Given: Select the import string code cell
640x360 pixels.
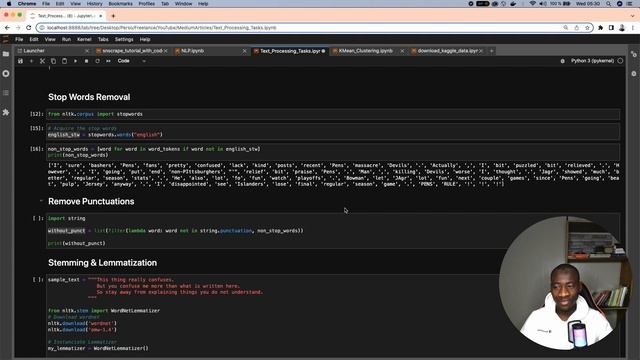Looking at the screenshot, I should (333, 231).
